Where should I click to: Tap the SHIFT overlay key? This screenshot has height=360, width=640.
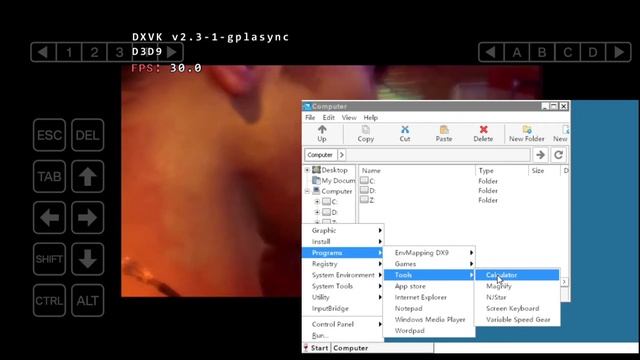pyautogui.click(x=49, y=259)
